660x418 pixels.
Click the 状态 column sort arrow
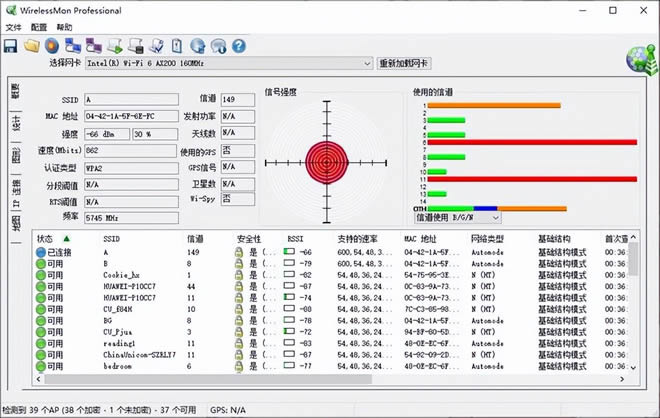point(67,239)
